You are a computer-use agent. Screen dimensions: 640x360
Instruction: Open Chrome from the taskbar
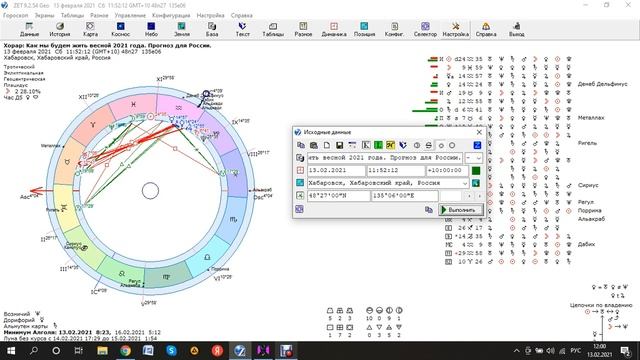[x=125, y=351]
